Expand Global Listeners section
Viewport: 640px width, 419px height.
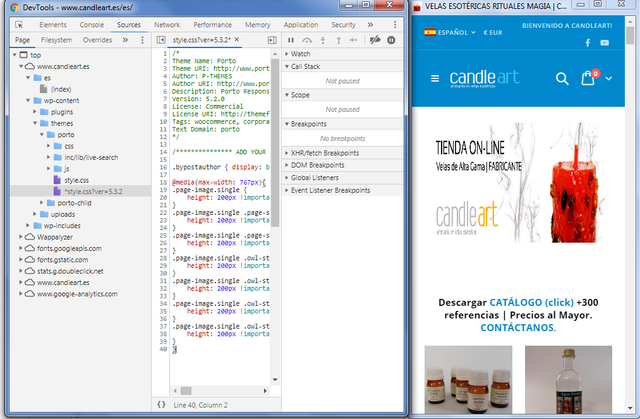click(342, 178)
